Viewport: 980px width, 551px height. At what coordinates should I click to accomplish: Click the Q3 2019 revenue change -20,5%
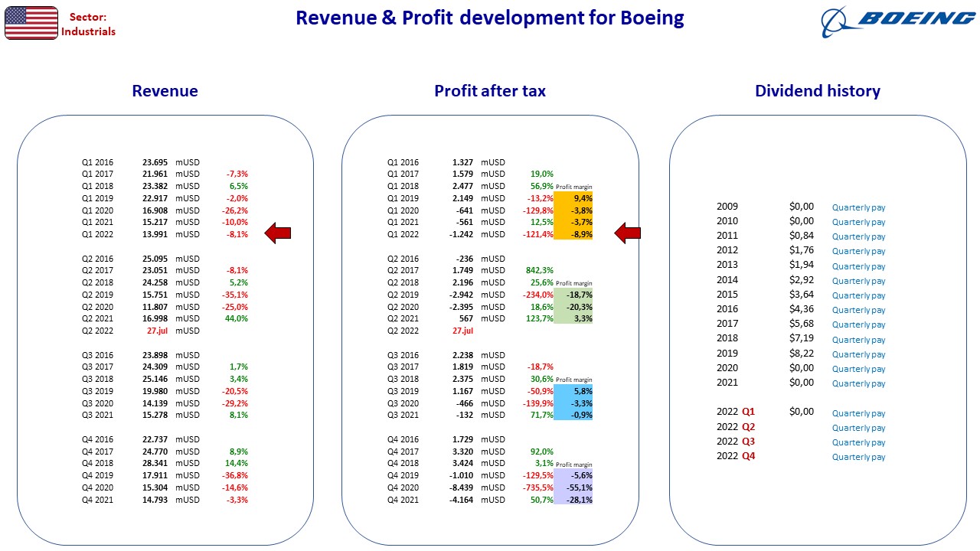pyautogui.click(x=235, y=391)
